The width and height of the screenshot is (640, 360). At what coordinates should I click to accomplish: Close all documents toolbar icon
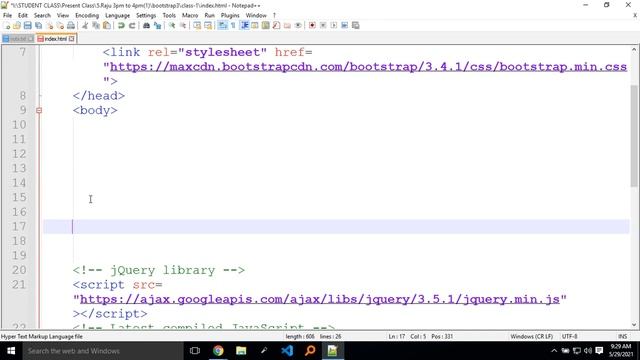[60, 25]
